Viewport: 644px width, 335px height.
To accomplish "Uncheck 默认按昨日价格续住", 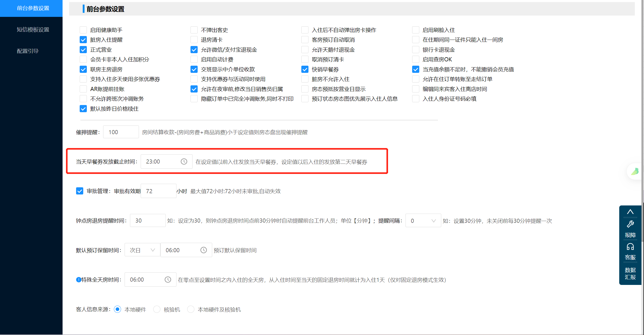I will tap(83, 109).
